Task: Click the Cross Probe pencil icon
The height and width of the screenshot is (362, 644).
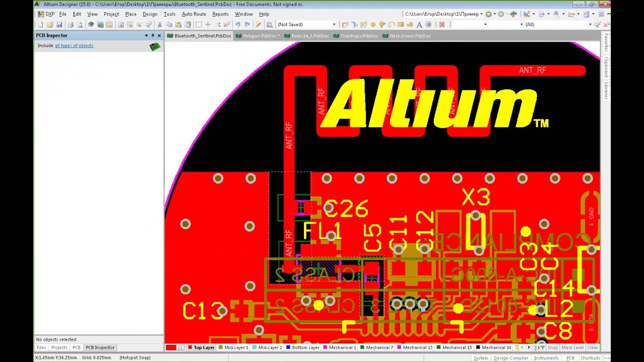Action: (258, 24)
